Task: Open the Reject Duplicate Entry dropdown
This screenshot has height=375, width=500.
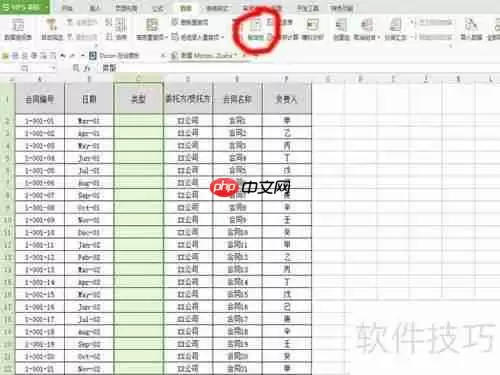Action: coord(198,37)
